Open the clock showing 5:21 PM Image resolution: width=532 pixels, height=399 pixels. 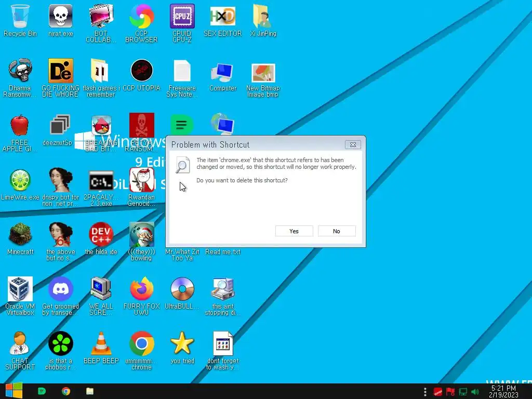pyautogui.click(x=503, y=391)
